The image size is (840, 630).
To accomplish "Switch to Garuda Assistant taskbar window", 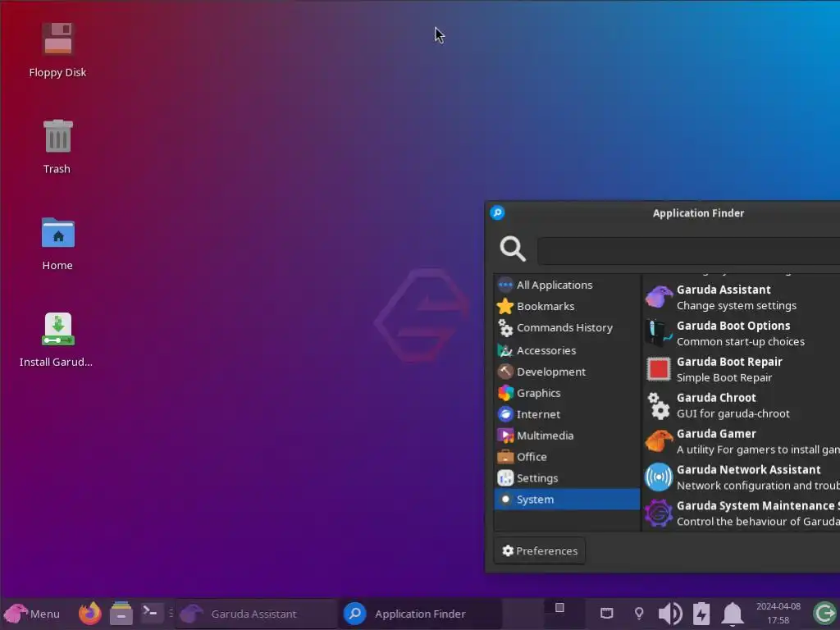I will 256,614.
